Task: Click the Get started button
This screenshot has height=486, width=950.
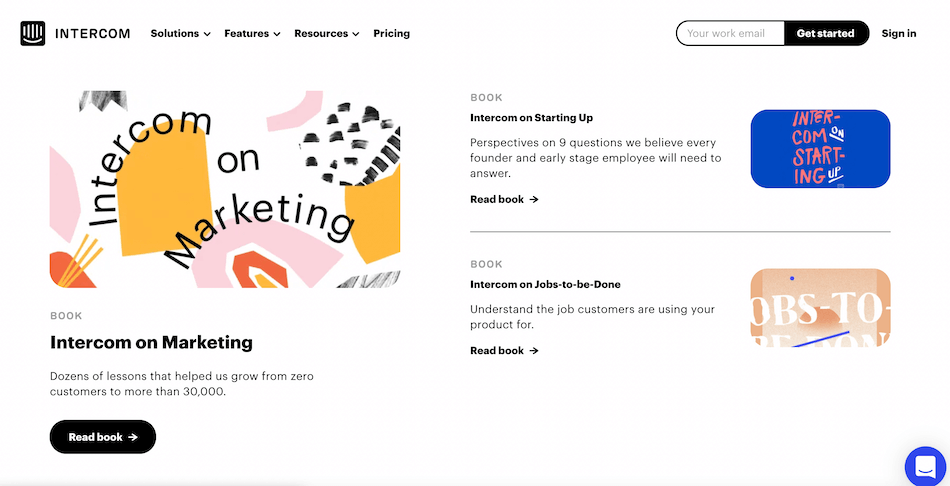Action: (x=826, y=33)
